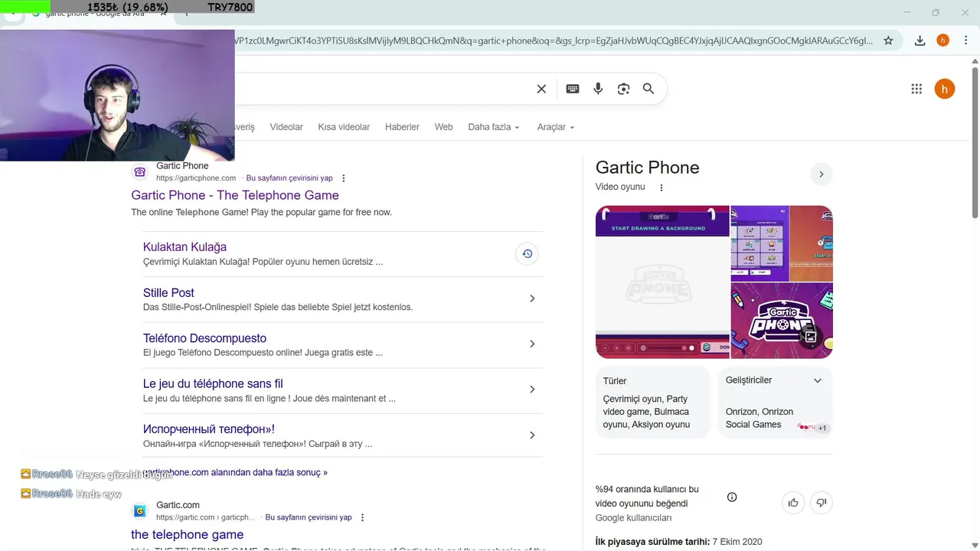Show more results from garticphone.com
The height and width of the screenshot is (551, 980).
(235, 472)
